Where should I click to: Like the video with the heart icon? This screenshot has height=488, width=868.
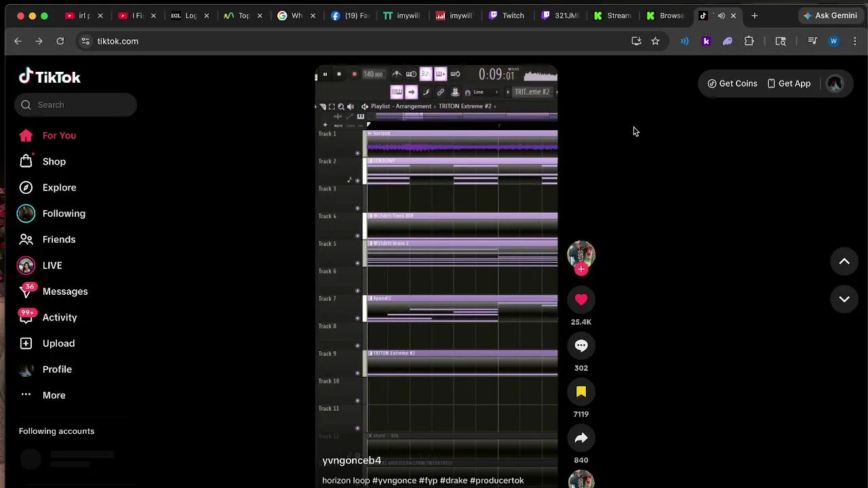coord(581,300)
